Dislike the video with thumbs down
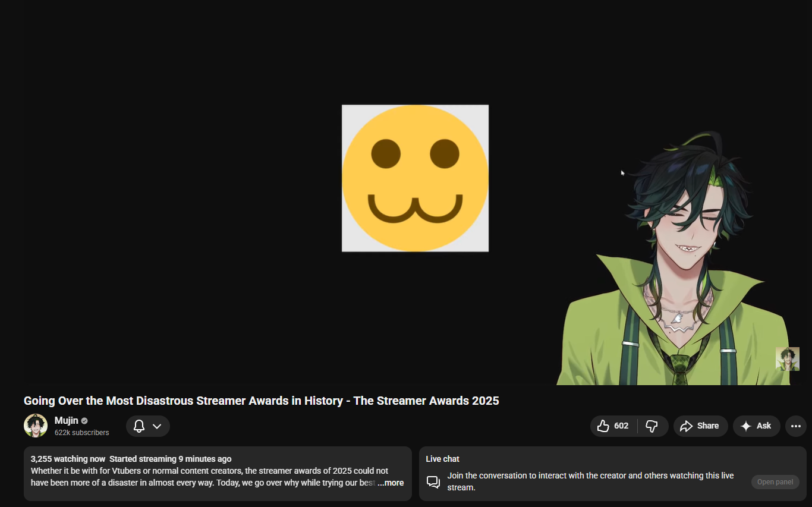This screenshot has height=507, width=812. pyautogui.click(x=653, y=426)
